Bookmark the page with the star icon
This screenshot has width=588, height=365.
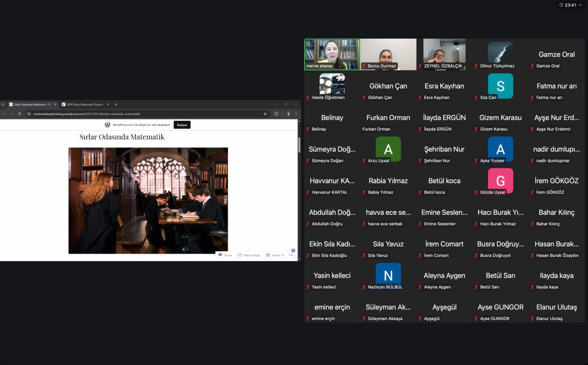tap(265, 114)
